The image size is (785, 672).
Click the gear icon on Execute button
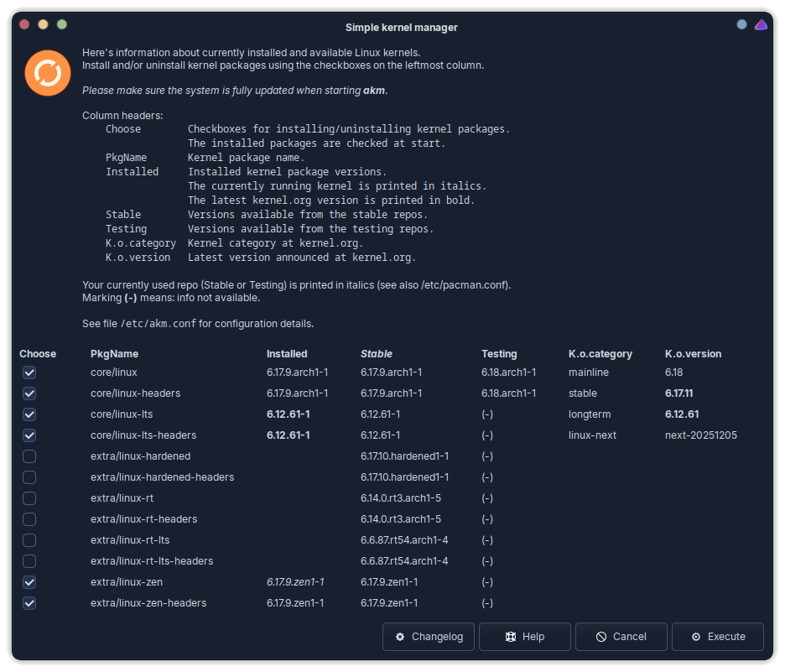696,637
